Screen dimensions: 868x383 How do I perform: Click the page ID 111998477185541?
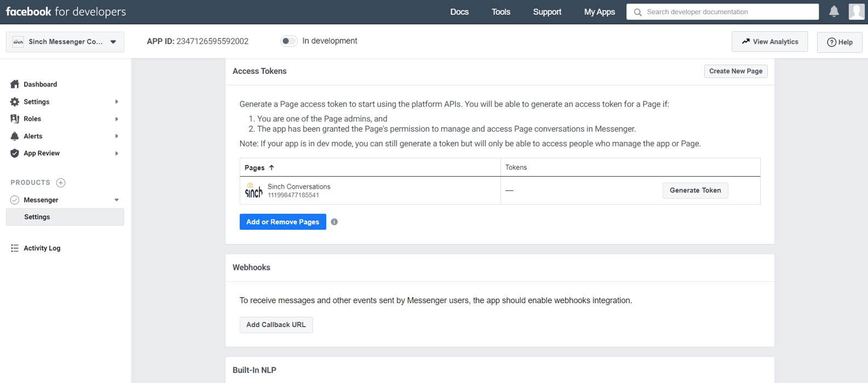click(293, 195)
